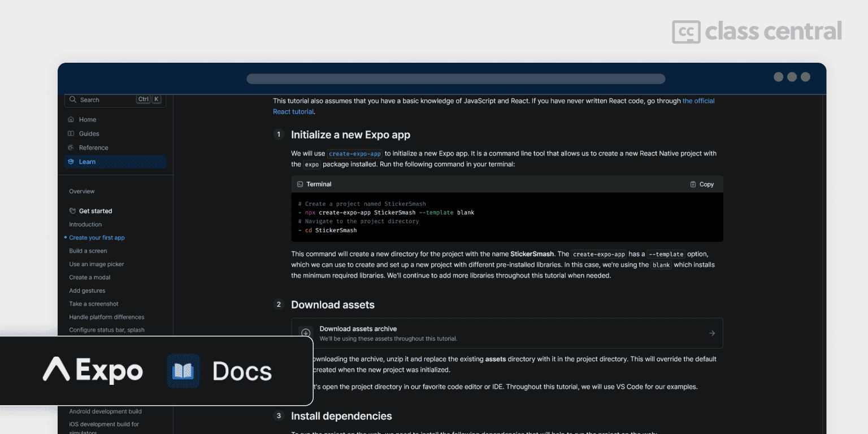Open the Overview page

(82, 192)
